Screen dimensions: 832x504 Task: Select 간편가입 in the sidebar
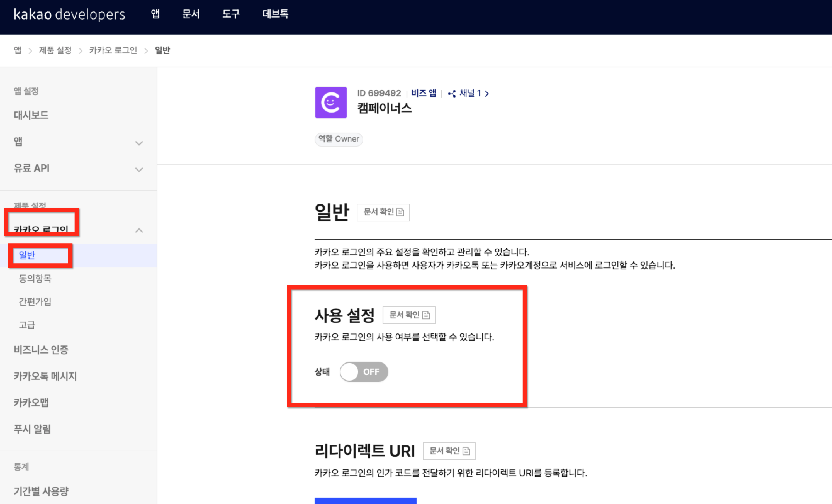click(x=35, y=301)
